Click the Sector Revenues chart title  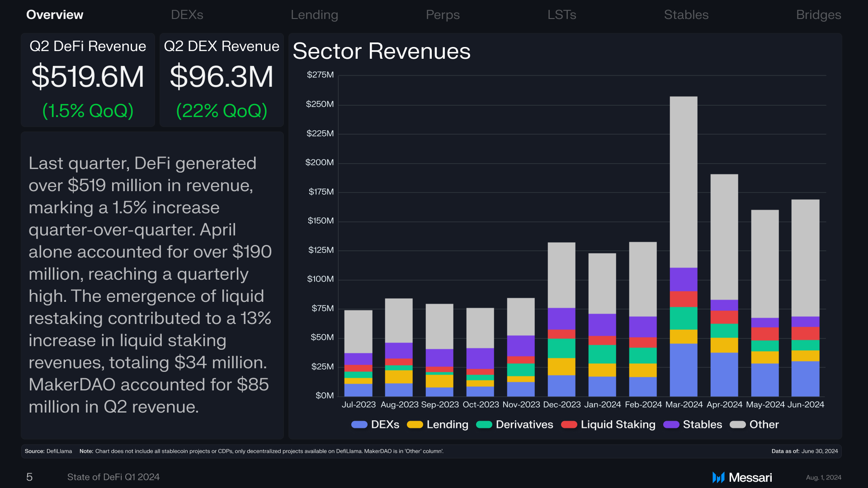[382, 51]
